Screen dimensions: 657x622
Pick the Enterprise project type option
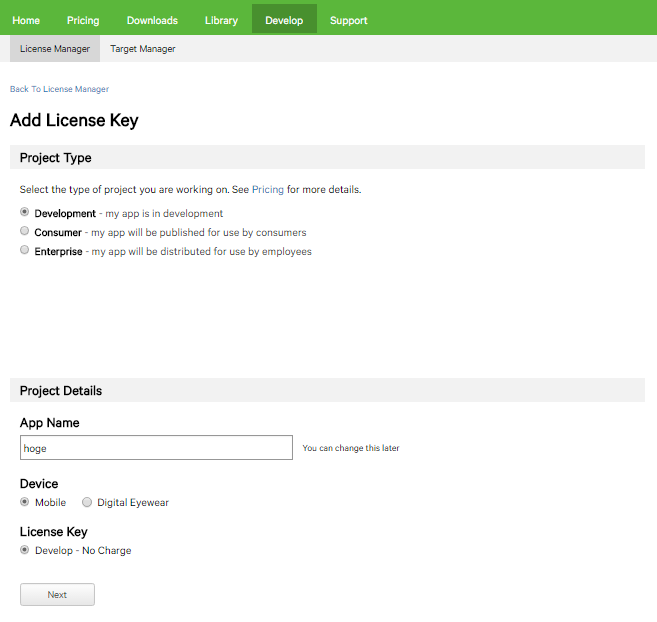(x=25, y=251)
